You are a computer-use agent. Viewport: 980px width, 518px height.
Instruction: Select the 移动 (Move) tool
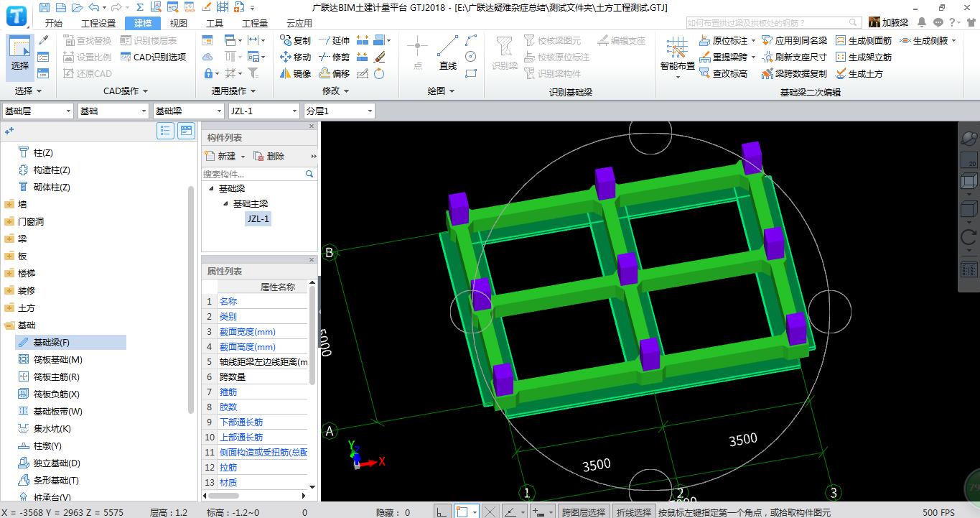pyautogui.click(x=295, y=57)
